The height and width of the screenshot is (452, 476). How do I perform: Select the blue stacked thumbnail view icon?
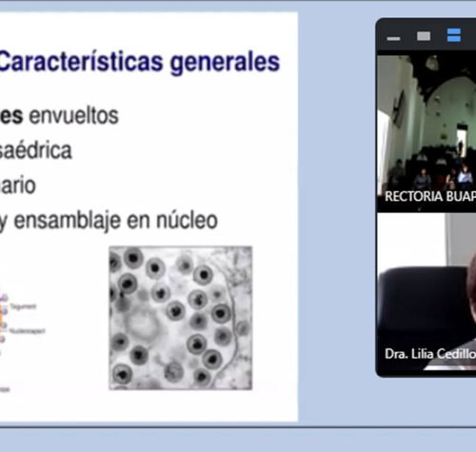[454, 35]
